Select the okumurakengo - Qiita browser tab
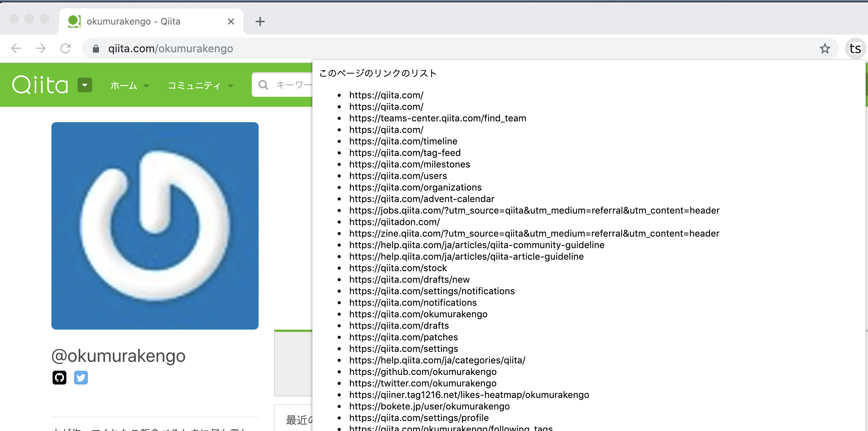This screenshot has height=431, width=868. 151,22
